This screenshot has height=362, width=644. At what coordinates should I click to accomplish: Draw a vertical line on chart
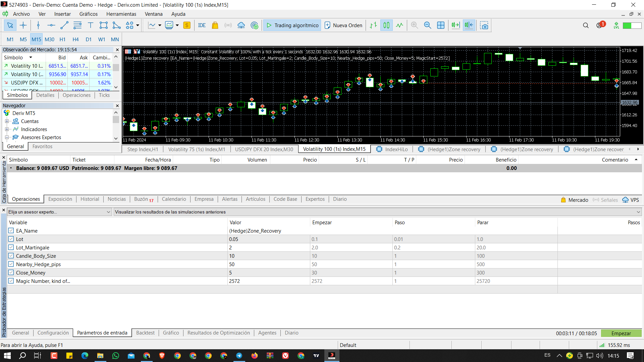38,25
